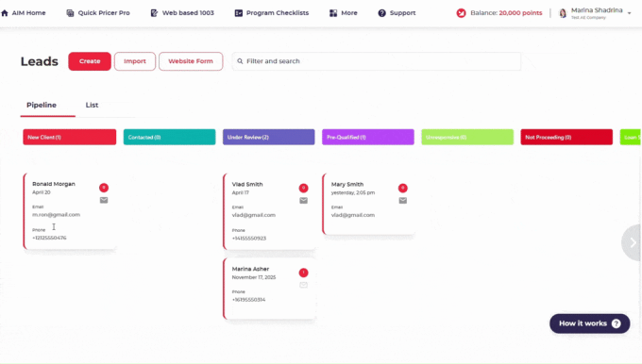642x364 pixels.
Task: Click the Web based 1003 edit icon
Action: pos(154,13)
